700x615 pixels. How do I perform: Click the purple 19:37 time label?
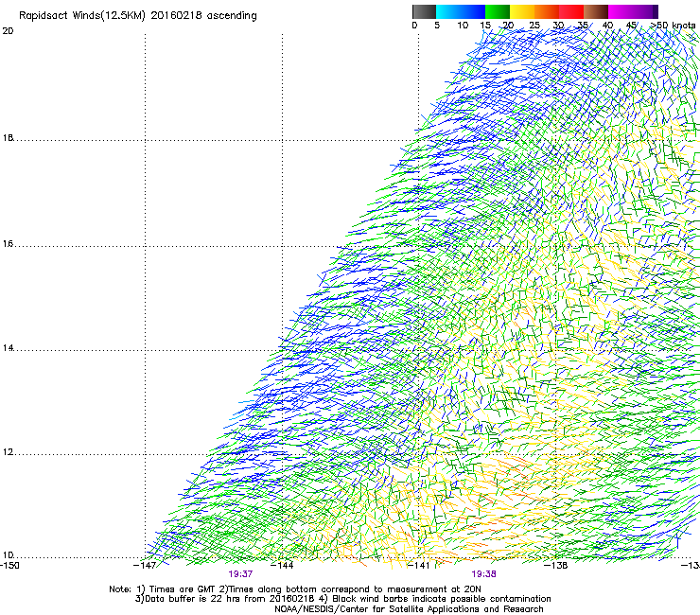[x=240, y=574]
